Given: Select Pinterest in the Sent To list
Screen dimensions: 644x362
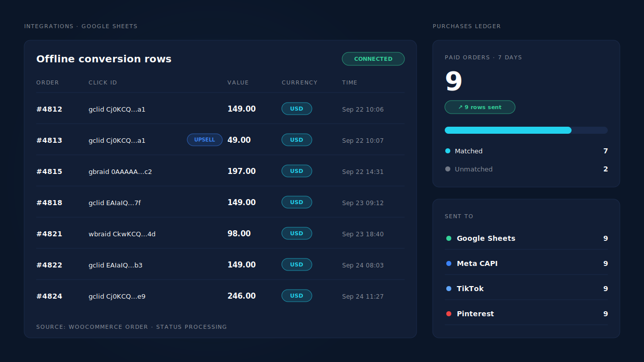Looking at the screenshot, I should [x=526, y=314].
